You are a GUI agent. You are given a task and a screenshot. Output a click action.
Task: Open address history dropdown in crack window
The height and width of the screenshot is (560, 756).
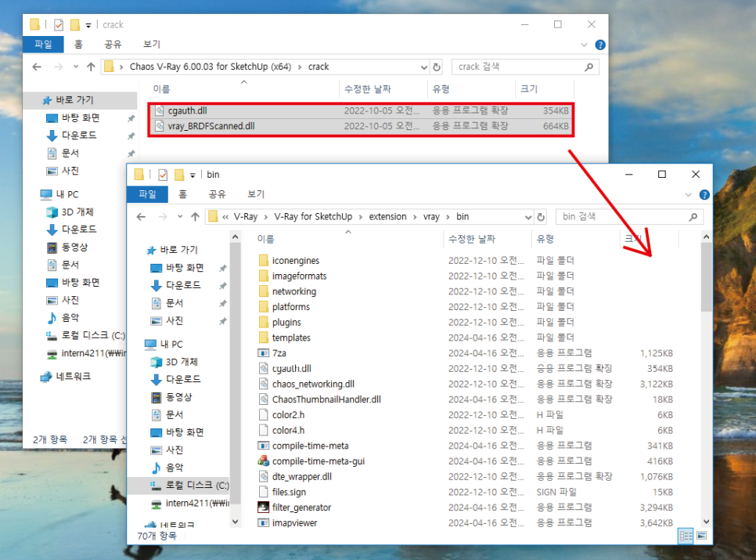pyautogui.click(x=424, y=67)
